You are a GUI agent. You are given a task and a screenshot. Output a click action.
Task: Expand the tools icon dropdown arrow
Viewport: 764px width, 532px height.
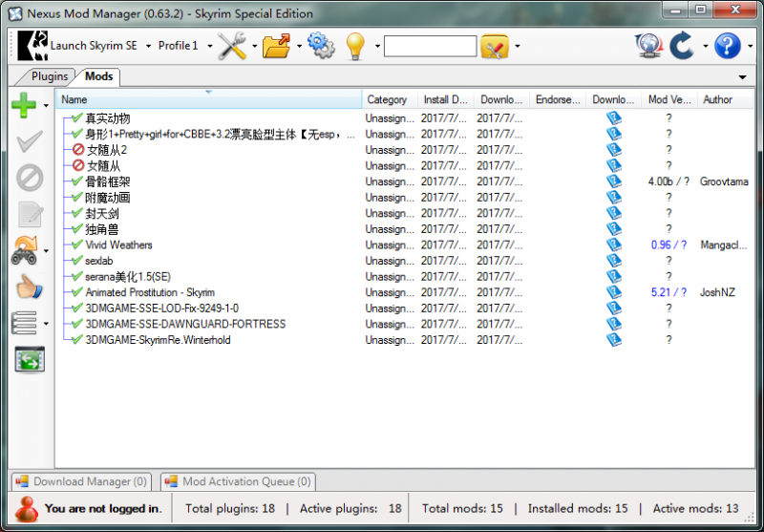[x=254, y=46]
